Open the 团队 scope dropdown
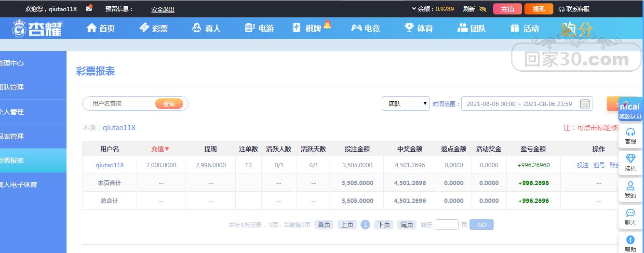644x253 pixels. (x=405, y=104)
